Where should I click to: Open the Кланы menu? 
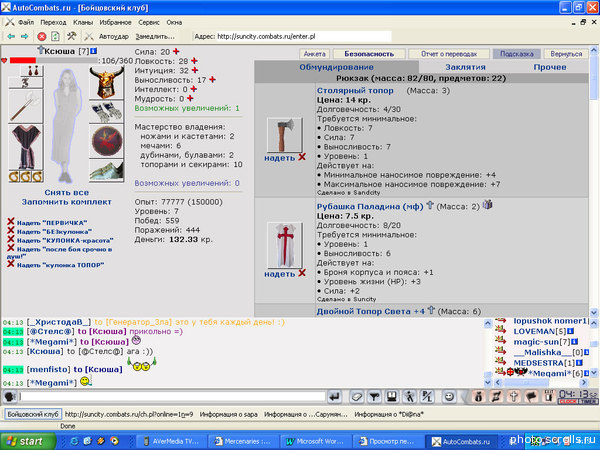pos(83,23)
